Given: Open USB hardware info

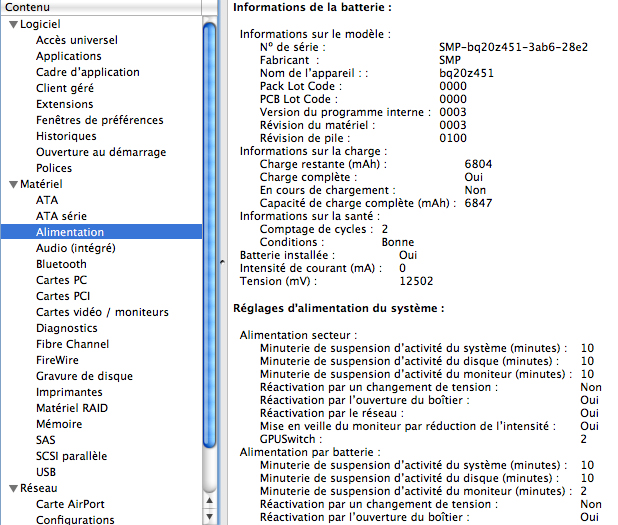Looking at the screenshot, I should point(46,472).
